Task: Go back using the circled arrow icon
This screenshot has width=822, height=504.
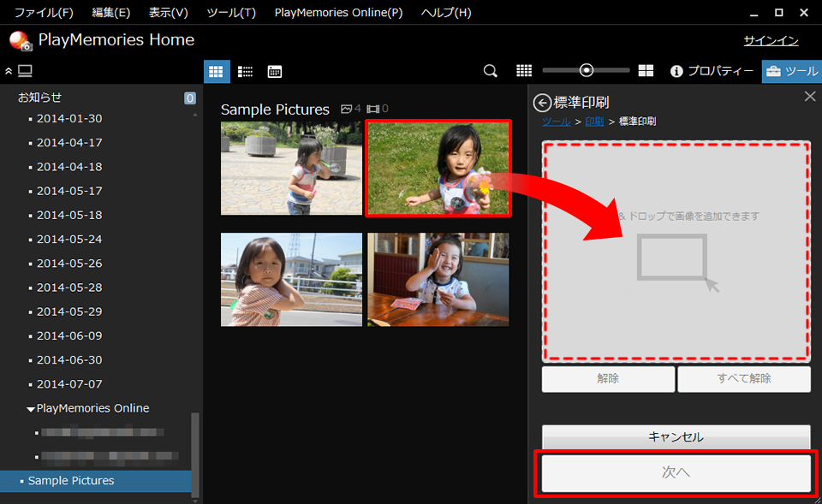Action: 542,103
